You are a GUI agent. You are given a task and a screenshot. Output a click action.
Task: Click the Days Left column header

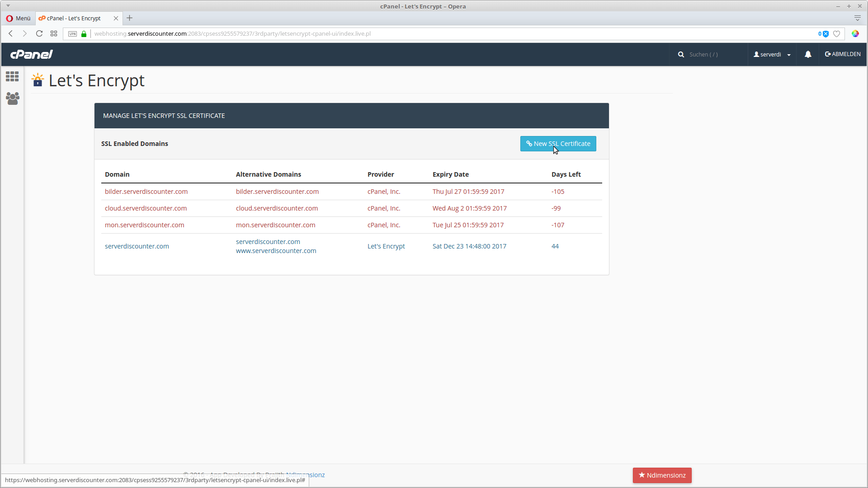pos(566,174)
